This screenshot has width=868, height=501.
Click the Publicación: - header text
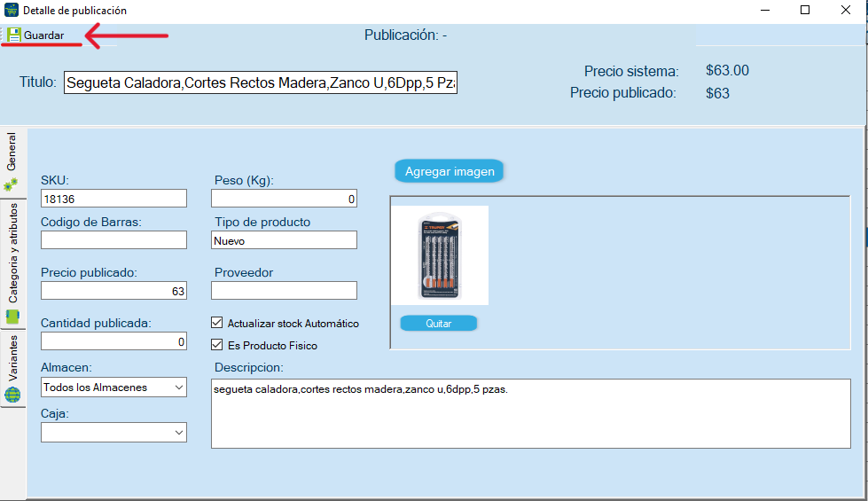click(x=405, y=35)
